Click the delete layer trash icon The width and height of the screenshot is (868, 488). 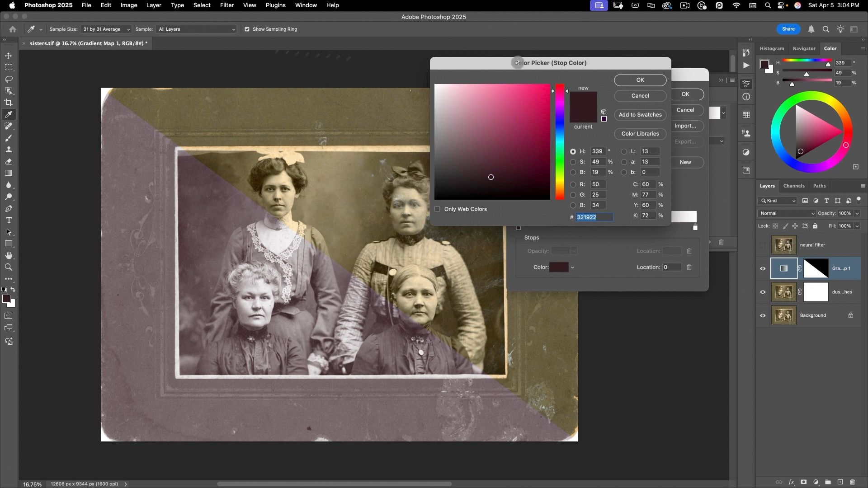(x=852, y=482)
